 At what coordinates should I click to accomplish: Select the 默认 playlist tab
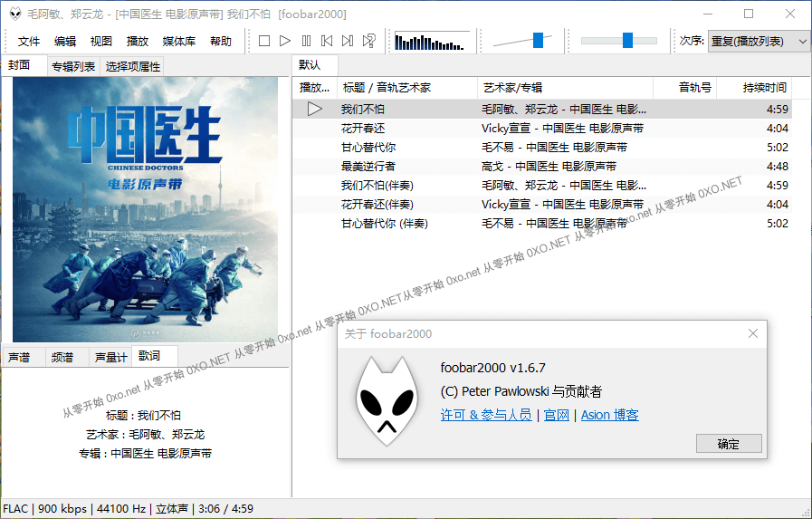coord(315,65)
